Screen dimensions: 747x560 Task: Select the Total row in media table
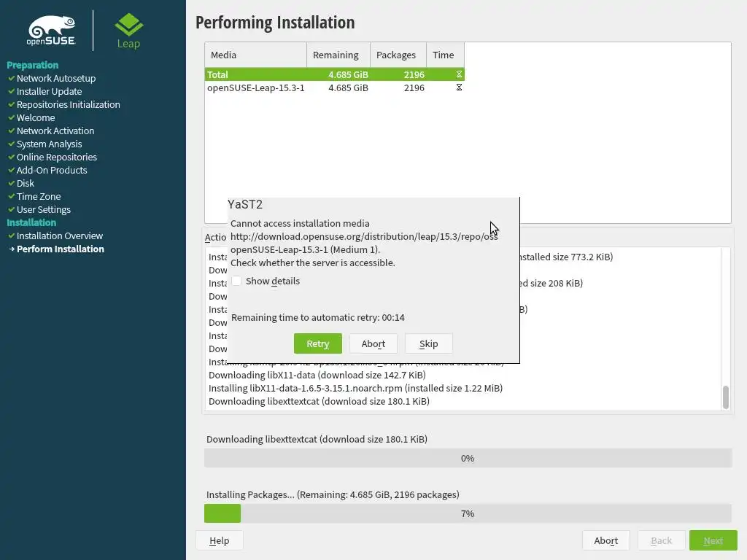[x=334, y=74]
